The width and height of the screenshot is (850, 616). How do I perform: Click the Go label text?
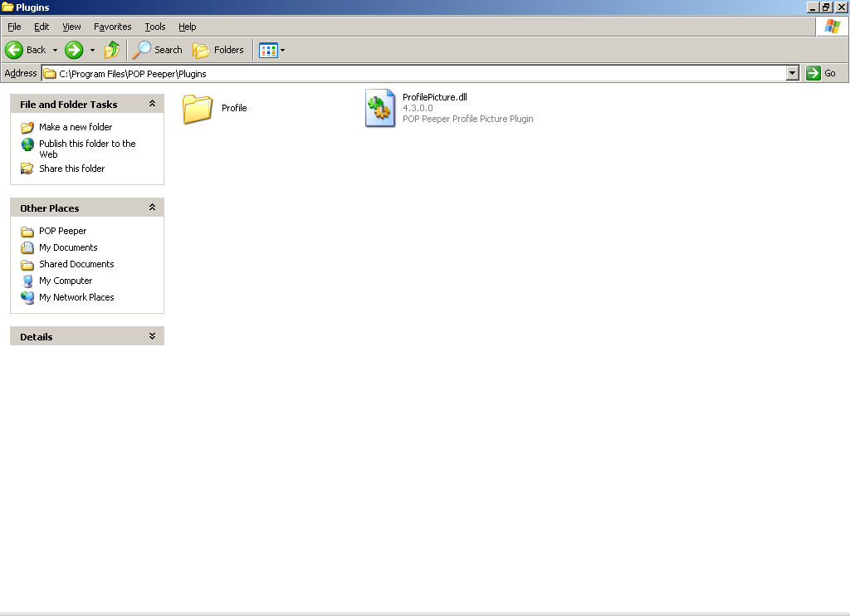coord(830,73)
